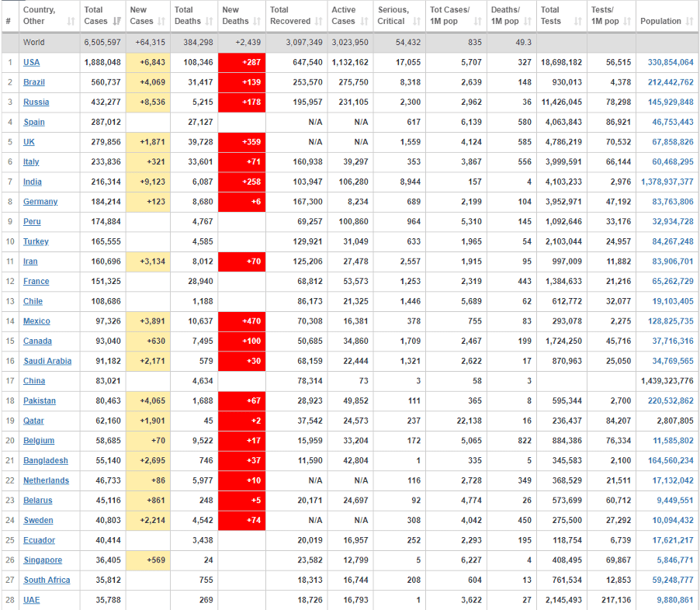The image size is (700, 610).
Task: Click the Deaths/1M pop sort icon
Action: click(527, 21)
